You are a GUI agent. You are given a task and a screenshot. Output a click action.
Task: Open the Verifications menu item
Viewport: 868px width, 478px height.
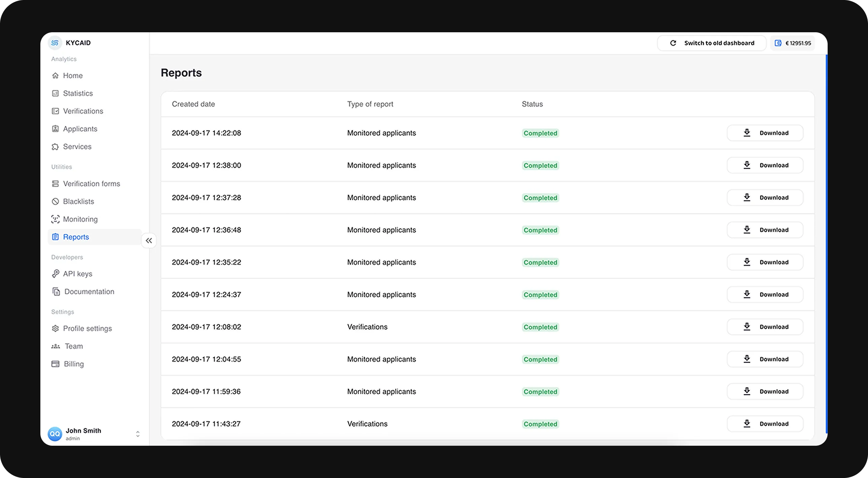pyautogui.click(x=83, y=111)
